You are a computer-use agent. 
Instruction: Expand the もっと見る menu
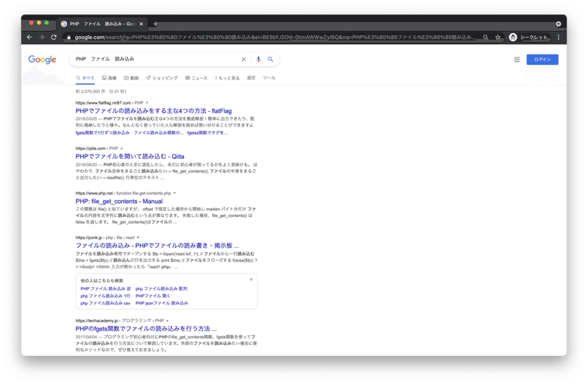pos(228,78)
